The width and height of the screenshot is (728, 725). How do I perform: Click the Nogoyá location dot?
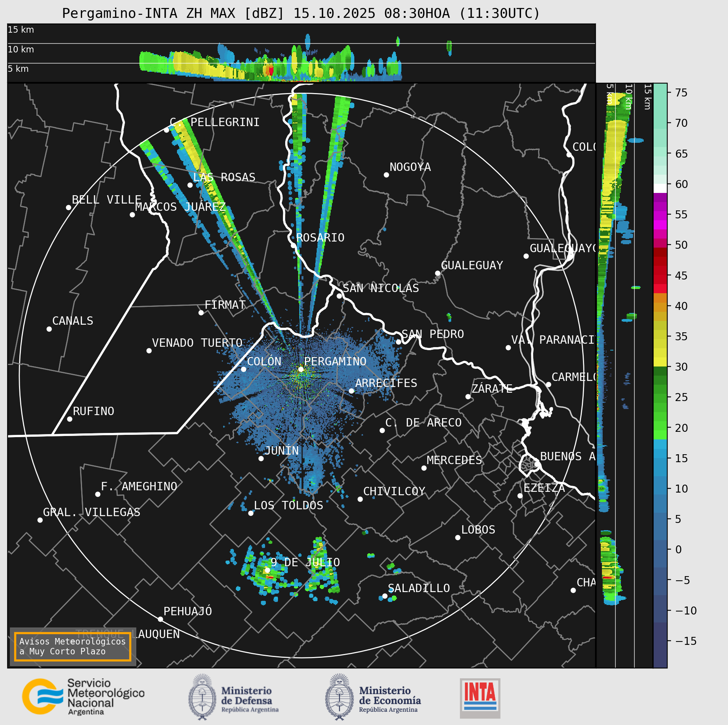(386, 175)
